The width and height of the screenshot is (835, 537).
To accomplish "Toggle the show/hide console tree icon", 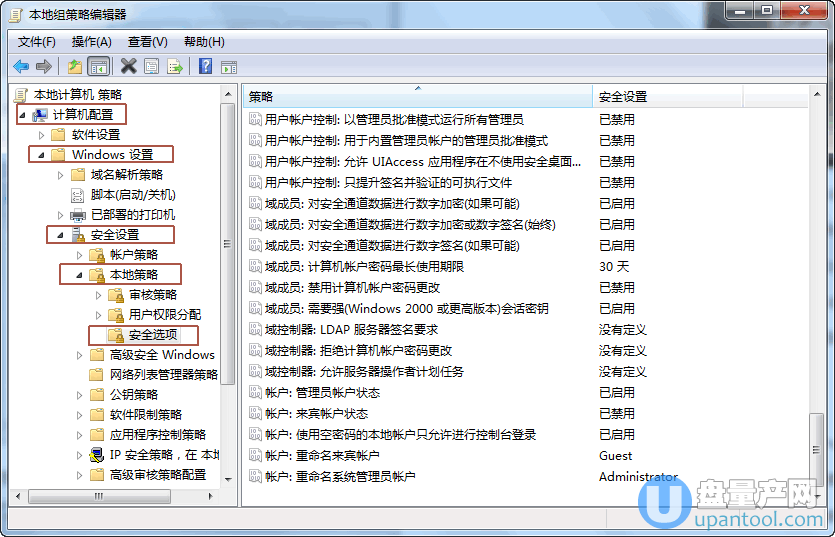I will pyautogui.click(x=98, y=67).
